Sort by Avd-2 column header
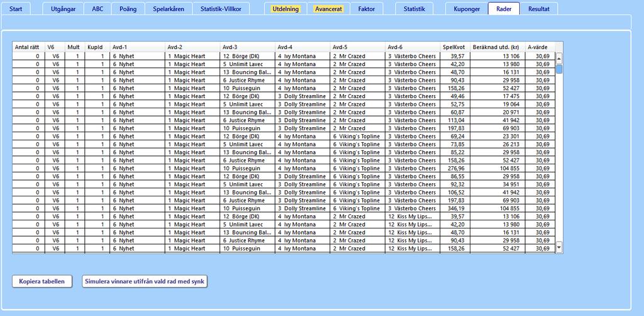Screen dimensions: 644x316 (x=192, y=47)
